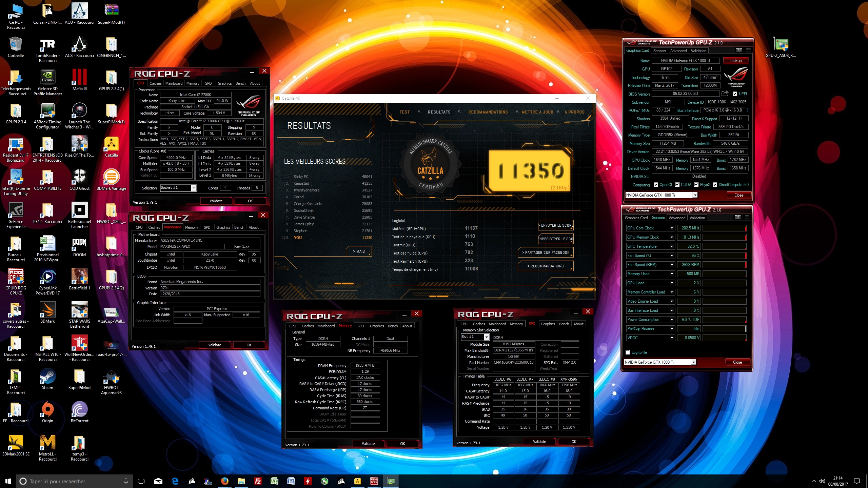Image resolution: width=868 pixels, height=488 pixels.
Task: Click GPU-Z screenshot camera icon
Action: tap(739, 50)
